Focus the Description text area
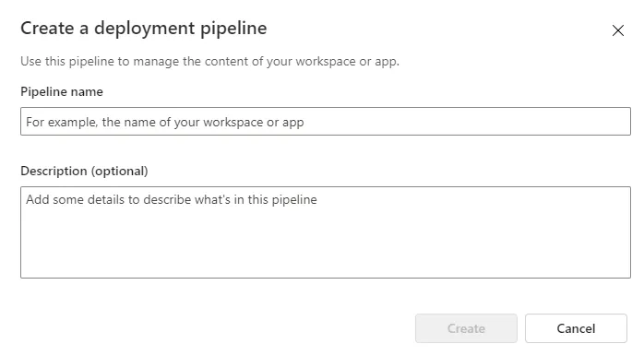The width and height of the screenshot is (644, 356). coord(326,232)
